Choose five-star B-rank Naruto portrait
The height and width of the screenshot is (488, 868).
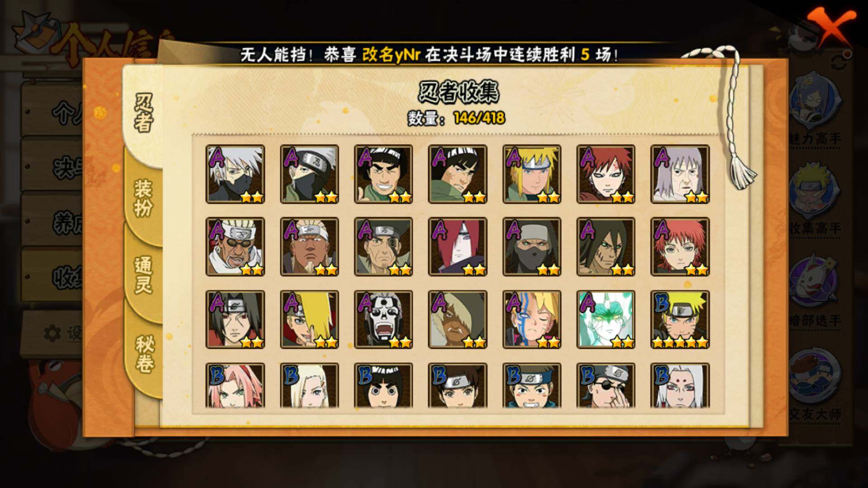point(680,319)
